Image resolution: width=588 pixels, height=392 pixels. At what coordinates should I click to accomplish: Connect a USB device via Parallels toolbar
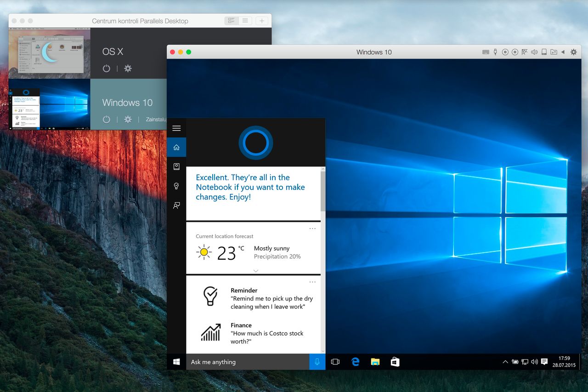pyautogui.click(x=495, y=52)
